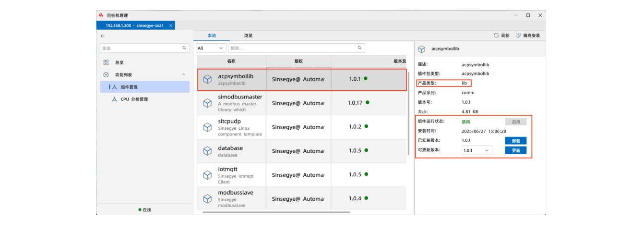Screen dimensions: 644x245
Task: Click the CPU core management (CPU 分核管理) icon
Action: (x=114, y=99)
